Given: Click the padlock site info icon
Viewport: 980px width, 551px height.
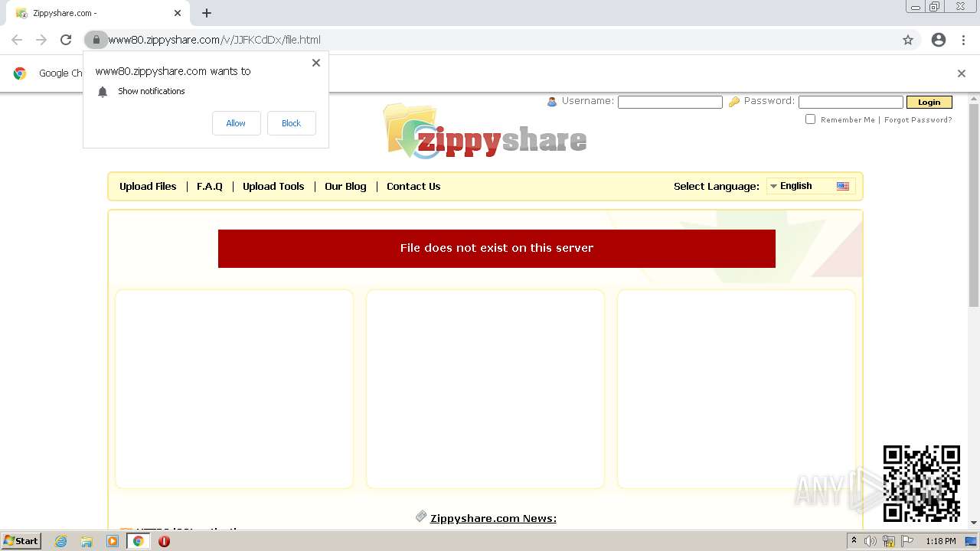Looking at the screenshot, I should tap(96, 40).
